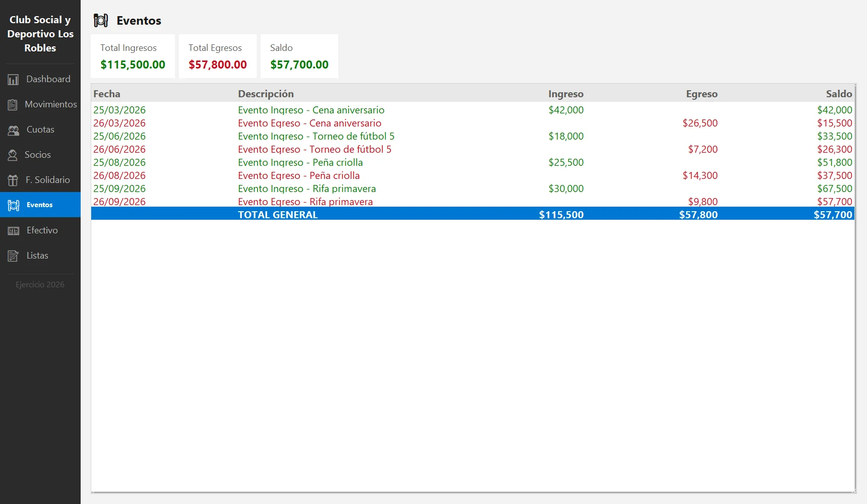This screenshot has width=867, height=504.
Task: Select the Total Egresos summary card
Action: [x=218, y=56]
